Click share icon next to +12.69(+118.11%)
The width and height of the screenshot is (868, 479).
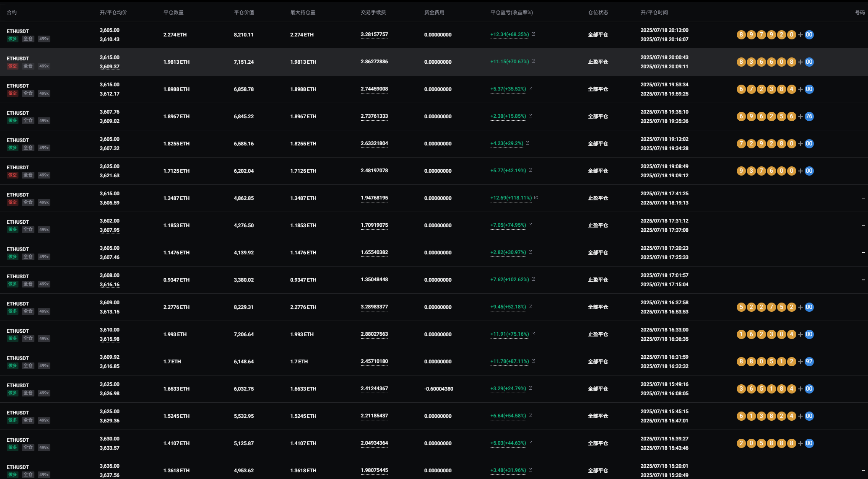(536, 198)
